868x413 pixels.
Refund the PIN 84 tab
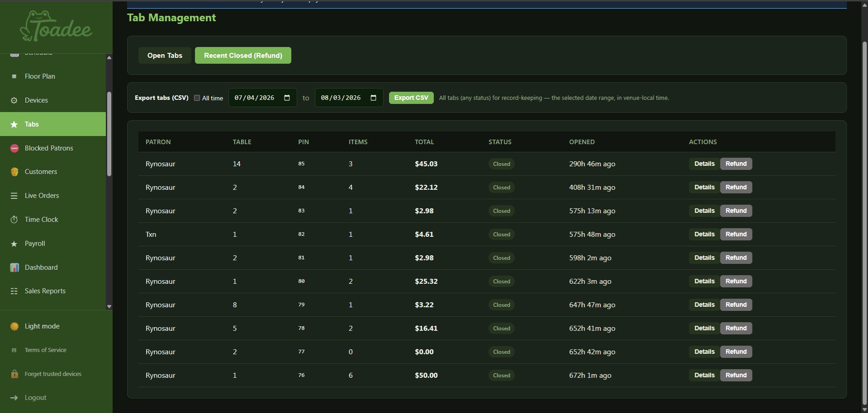click(736, 187)
